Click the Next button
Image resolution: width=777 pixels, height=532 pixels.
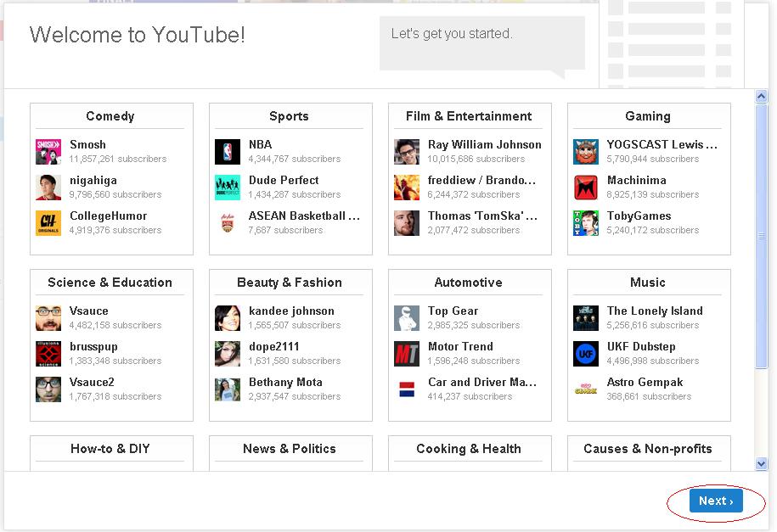(714, 501)
